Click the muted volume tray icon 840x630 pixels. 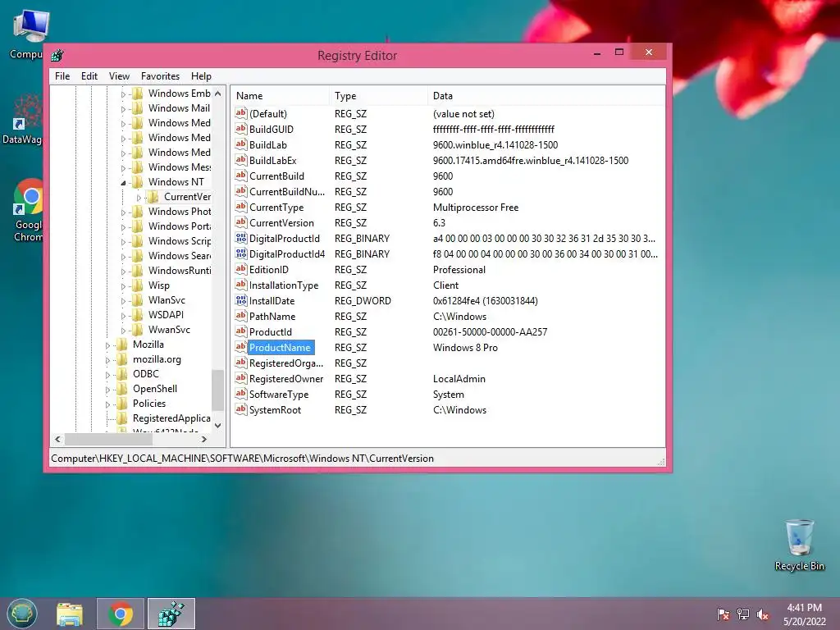click(763, 614)
